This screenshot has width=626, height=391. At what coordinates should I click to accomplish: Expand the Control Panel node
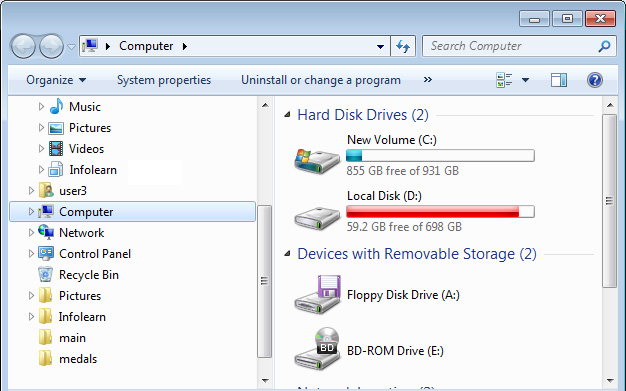pyautogui.click(x=31, y=253)
